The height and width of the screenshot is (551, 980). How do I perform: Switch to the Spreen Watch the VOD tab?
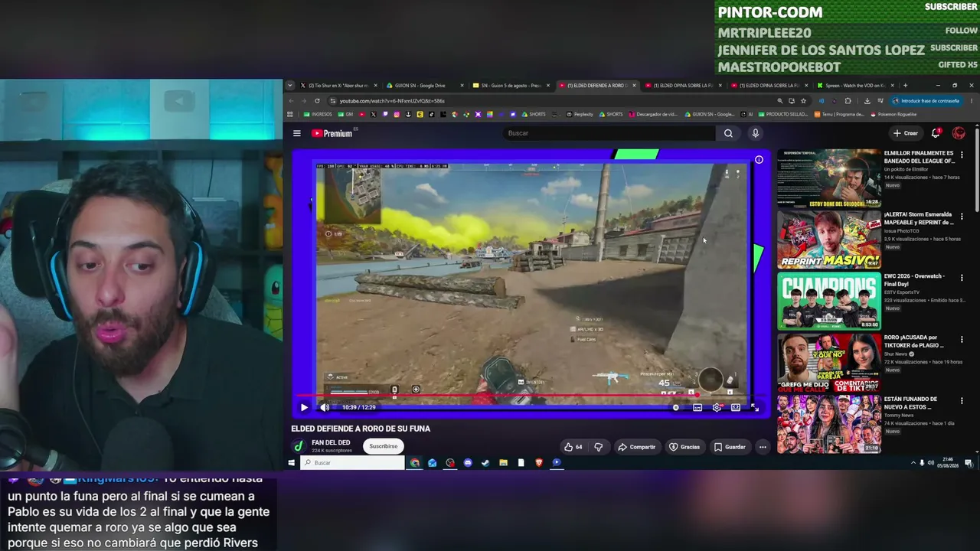(854, 86)
